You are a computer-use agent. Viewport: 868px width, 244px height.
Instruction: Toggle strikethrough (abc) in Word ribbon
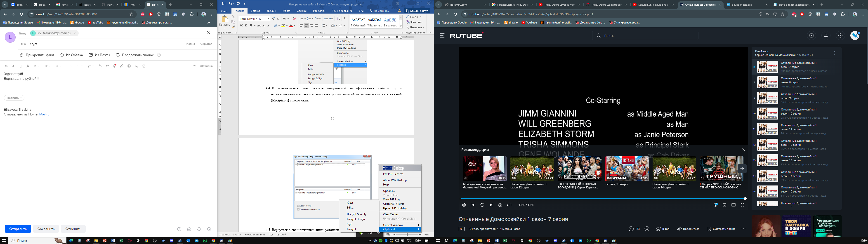pos(258,26)
